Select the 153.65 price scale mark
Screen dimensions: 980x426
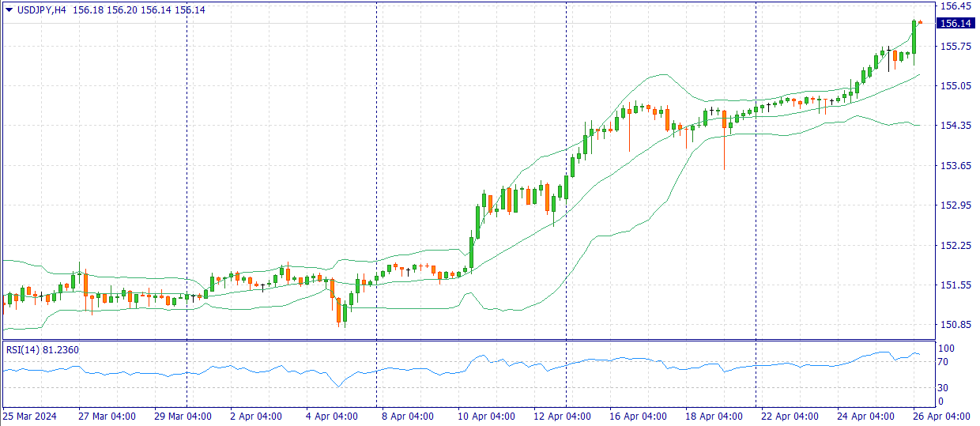(953, 165)
